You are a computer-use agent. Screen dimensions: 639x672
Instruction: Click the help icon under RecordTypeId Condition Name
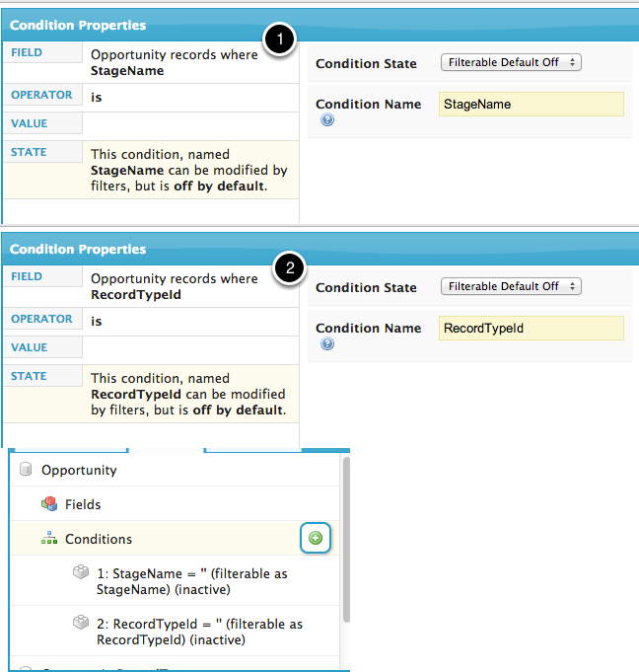pos(327,344)
